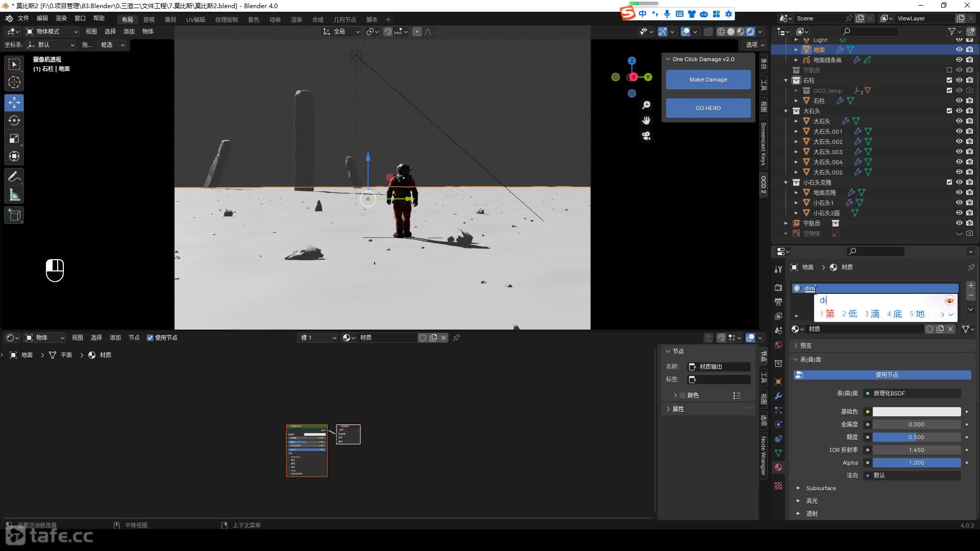This screenshot has height=551, width=980.
Task: Activate the Move tool
Action: [14, 103]
